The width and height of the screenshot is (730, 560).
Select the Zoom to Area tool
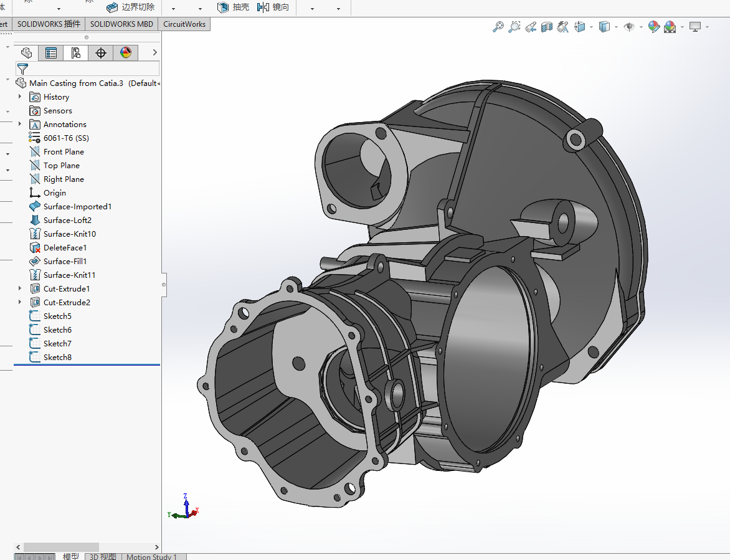point(514,27)
